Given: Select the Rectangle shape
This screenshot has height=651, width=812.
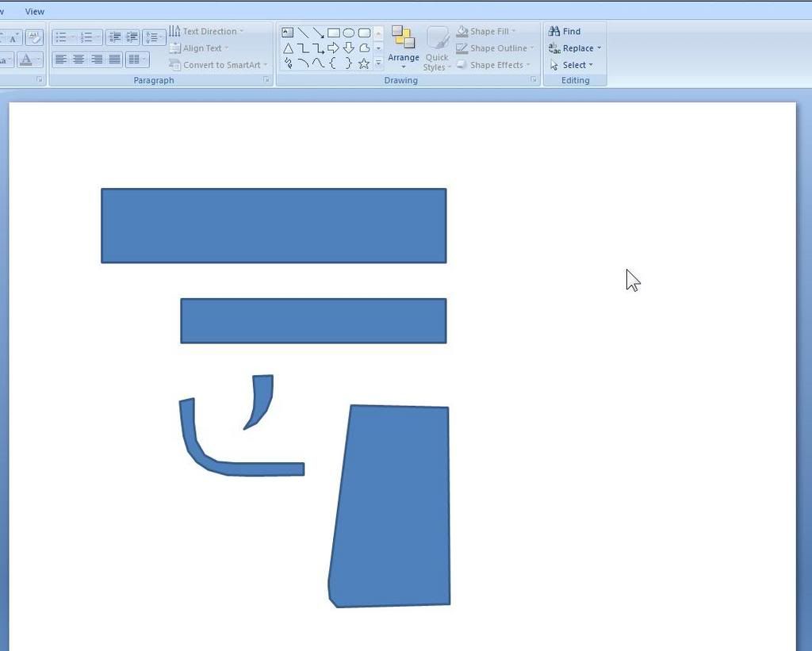Looking at the screenshot, I should click(334, 33).
